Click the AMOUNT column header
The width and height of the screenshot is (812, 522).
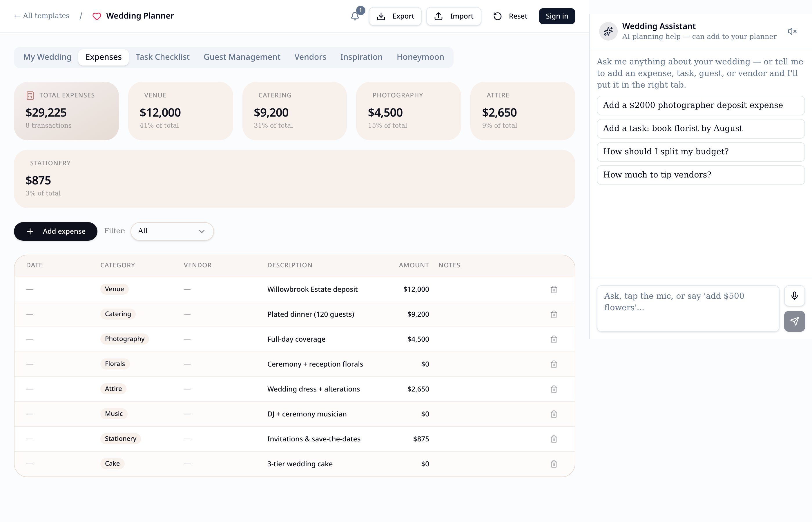coord(414,265)
